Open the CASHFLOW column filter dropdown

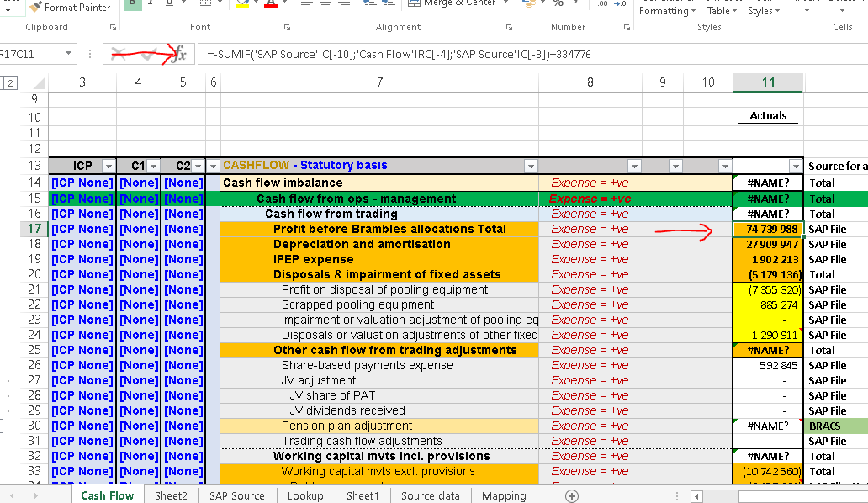point(530,167)
